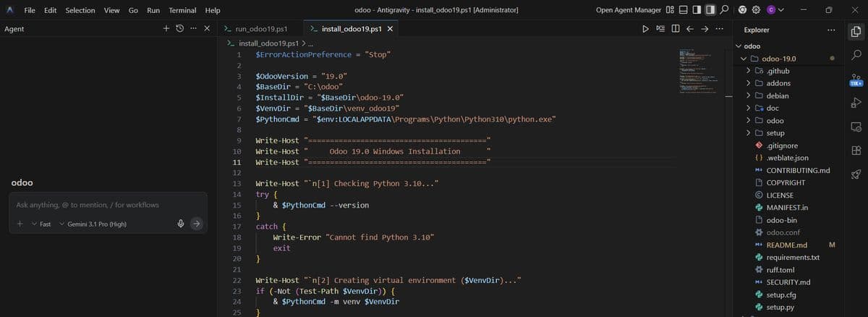Open Run and Debug view

pos(854,103)
